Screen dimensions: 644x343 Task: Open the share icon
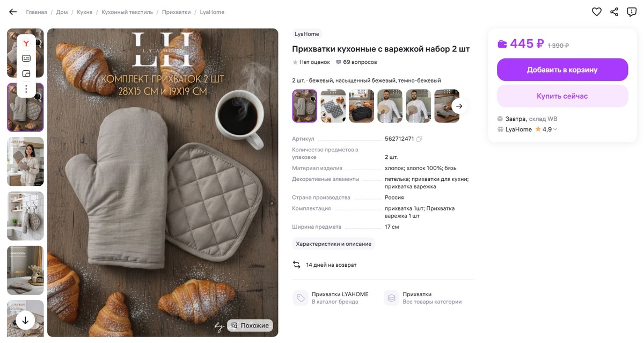(x=614, y=12)
